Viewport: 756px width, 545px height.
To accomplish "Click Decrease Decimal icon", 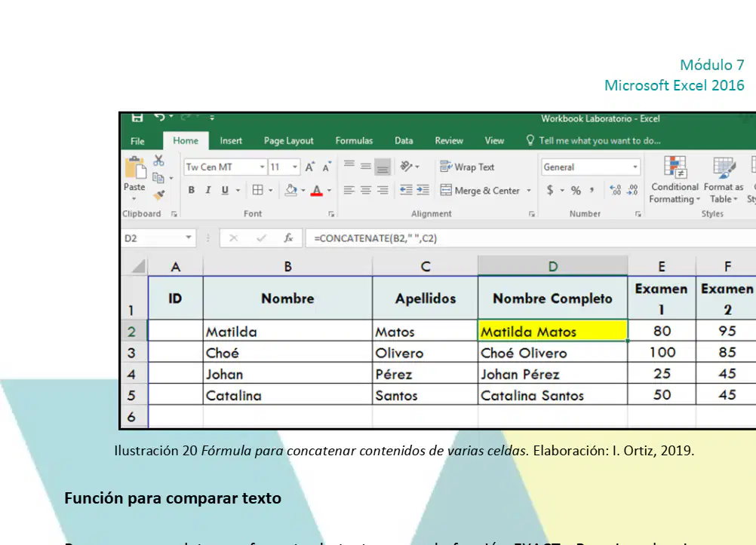I will click(632, 191).
